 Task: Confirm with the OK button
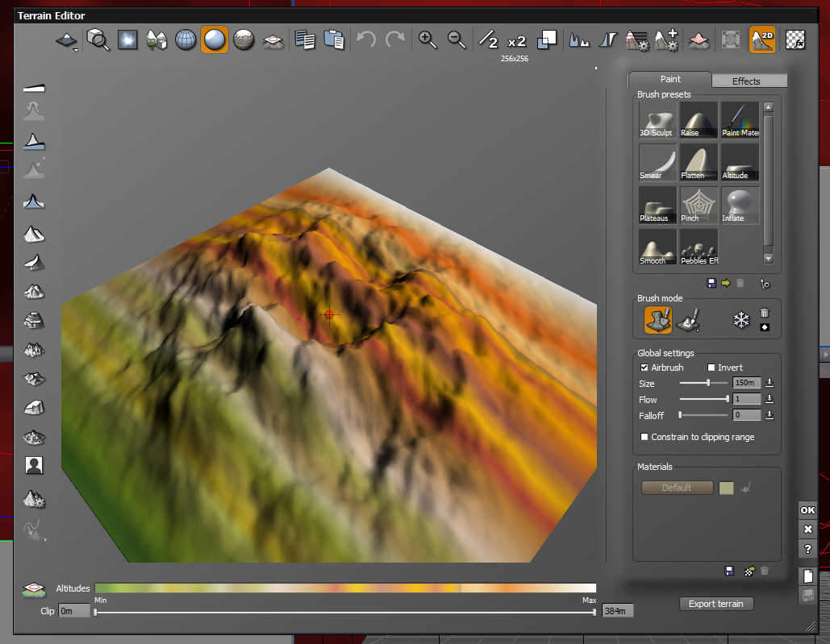[807, 510]
